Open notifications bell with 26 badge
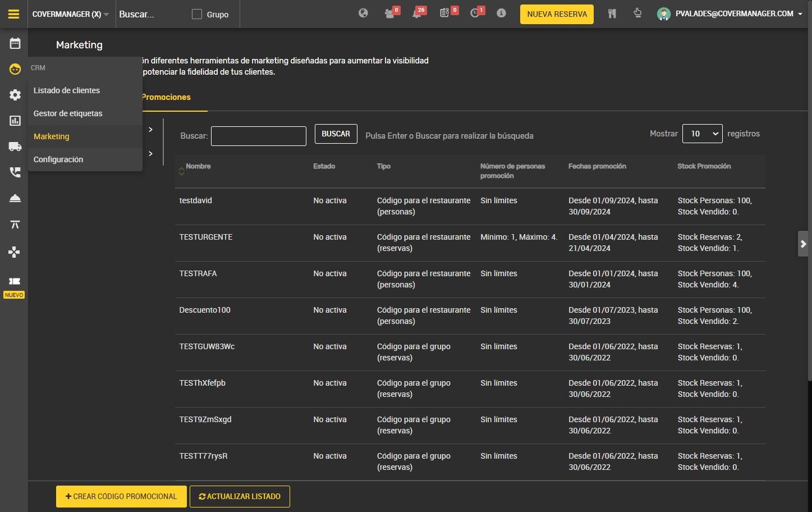Screen dimensions: 812x512 point(418,13)
